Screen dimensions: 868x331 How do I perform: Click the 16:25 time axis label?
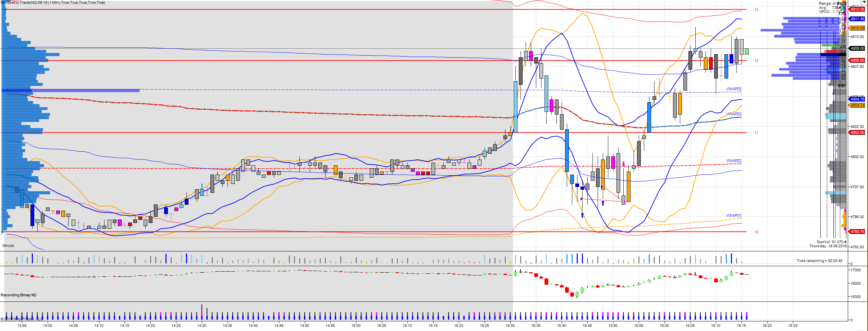(793, 326)
